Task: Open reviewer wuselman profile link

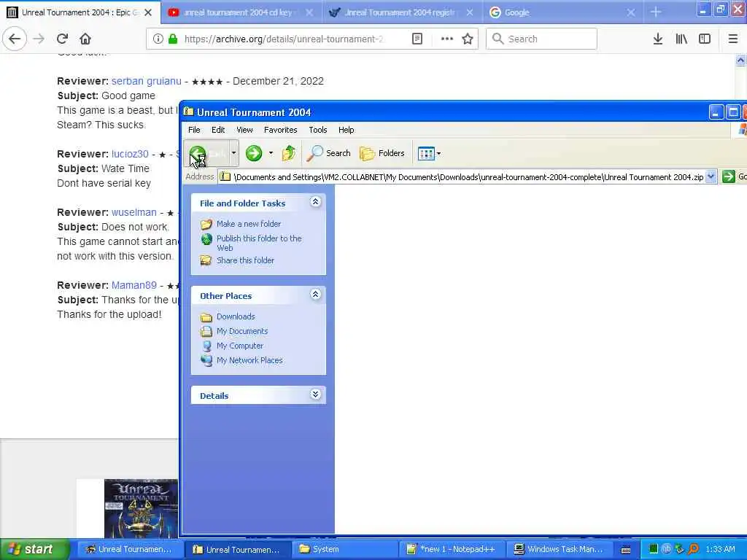Action: click(x=134, y=212)
